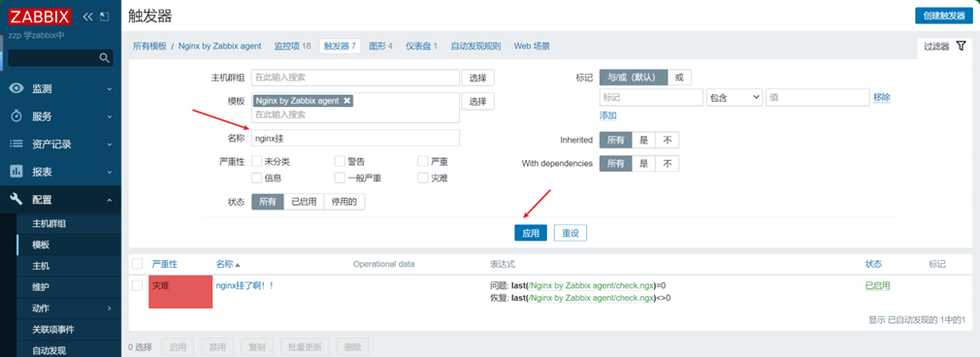
Task: Click the sort arrow beside 名称 column
Action: click(x=238, y=265)
